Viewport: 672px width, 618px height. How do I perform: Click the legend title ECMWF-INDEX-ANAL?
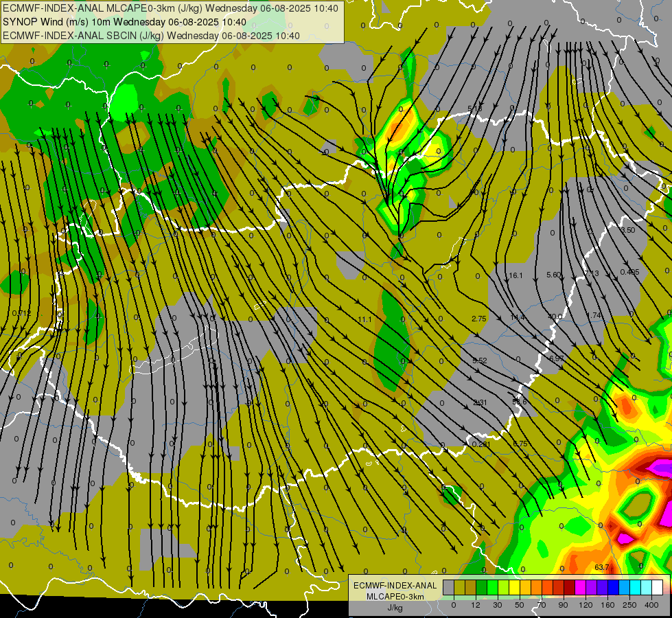(395, 586)
